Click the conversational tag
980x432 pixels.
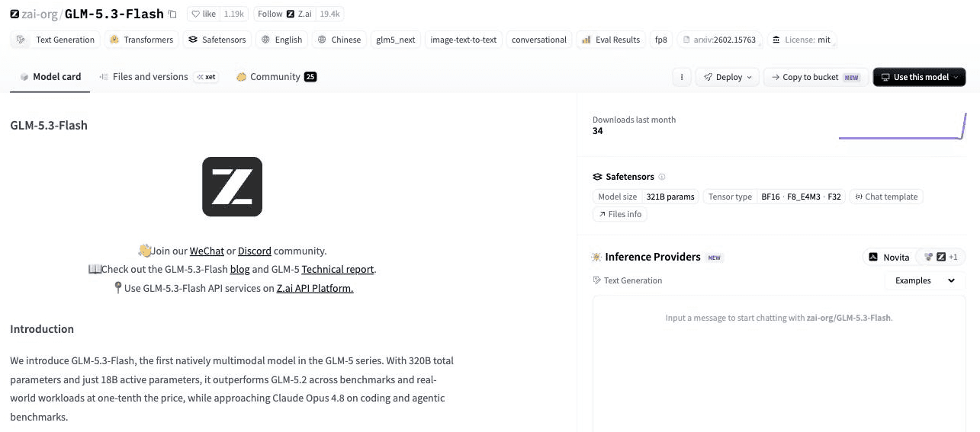coord(539,40)
